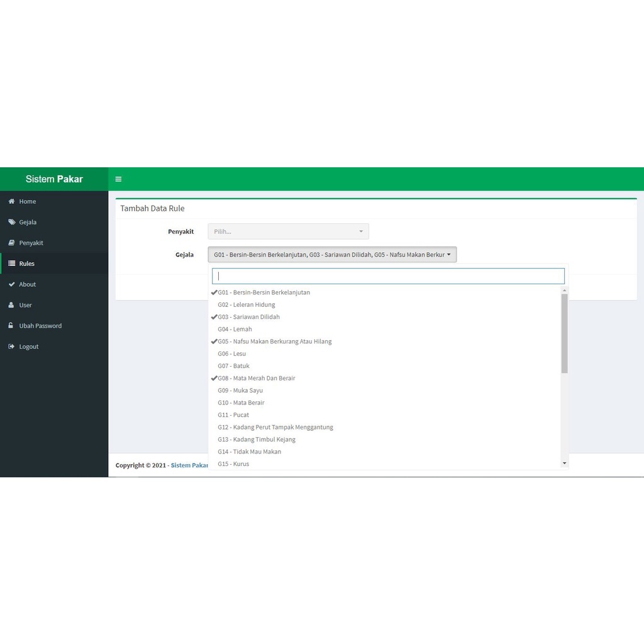644x644 pixels.
Task: Click the list scrollbar up arrow
Action: pos(564,291)
